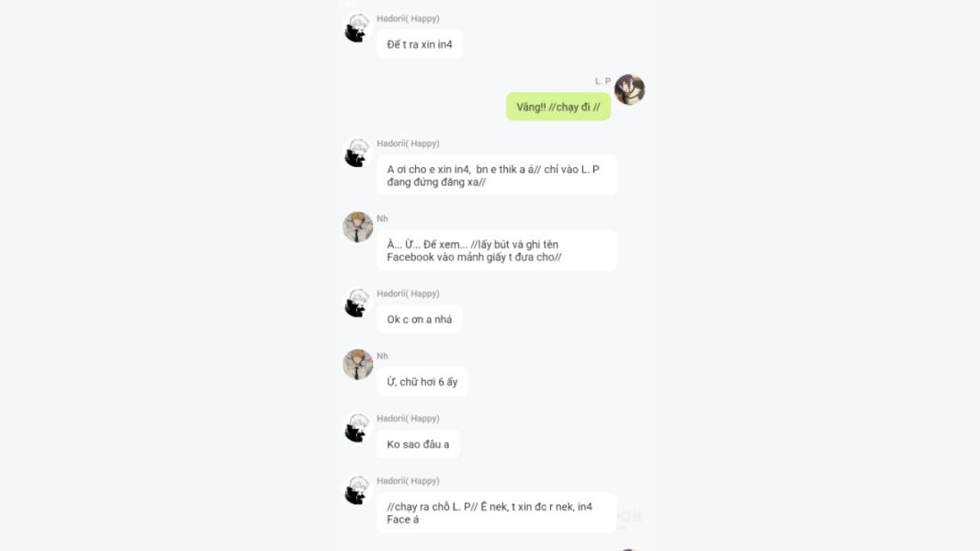Click the 'Ừ, chữ hơi 6 ấy' bubble
980x551 pixels.
tap(422, 382)
